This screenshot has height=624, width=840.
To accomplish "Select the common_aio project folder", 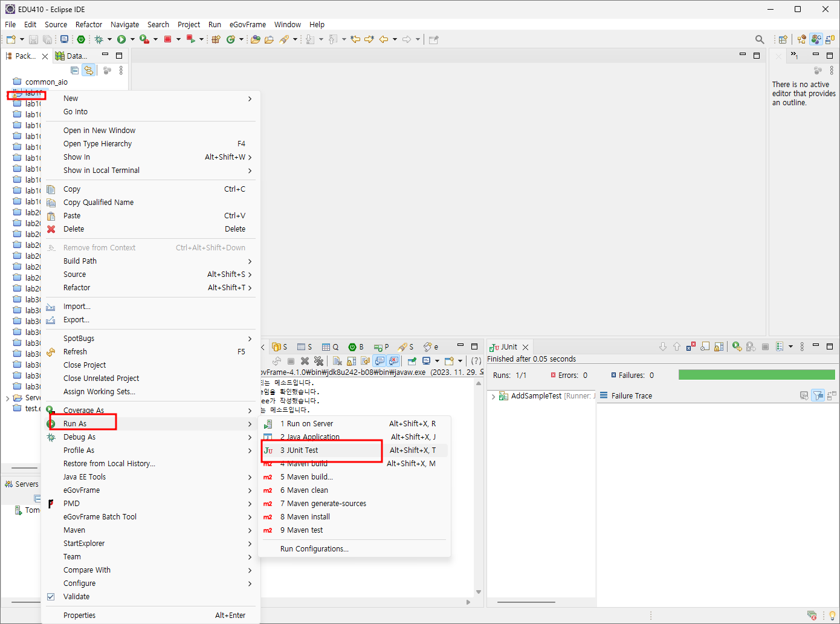I will [x=40, y=82].
